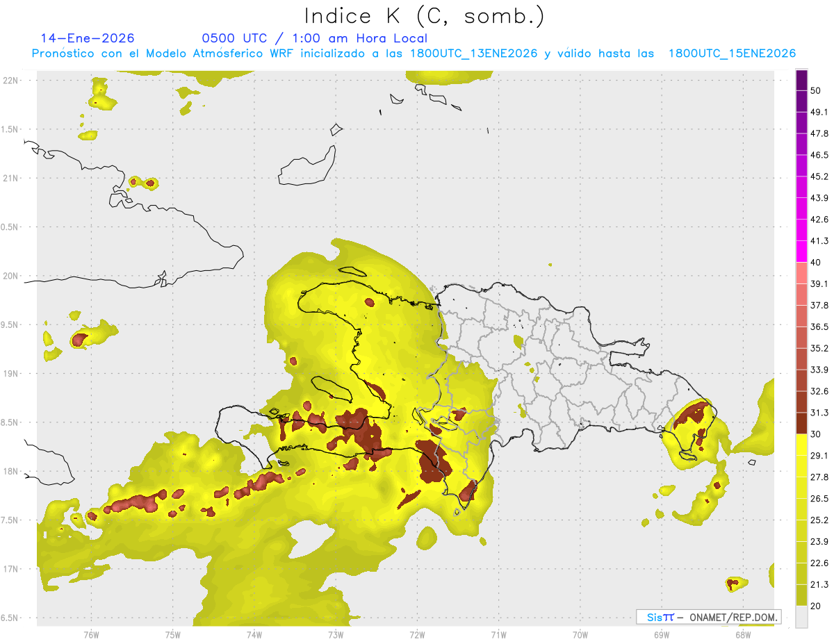Click the colorbar value "40"
This screenshot has height=644, width=834.
tap(816, 263)
